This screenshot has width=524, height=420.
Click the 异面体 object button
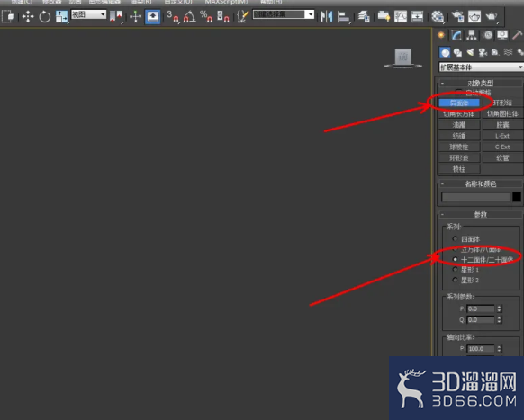click(x=459, y=103)
